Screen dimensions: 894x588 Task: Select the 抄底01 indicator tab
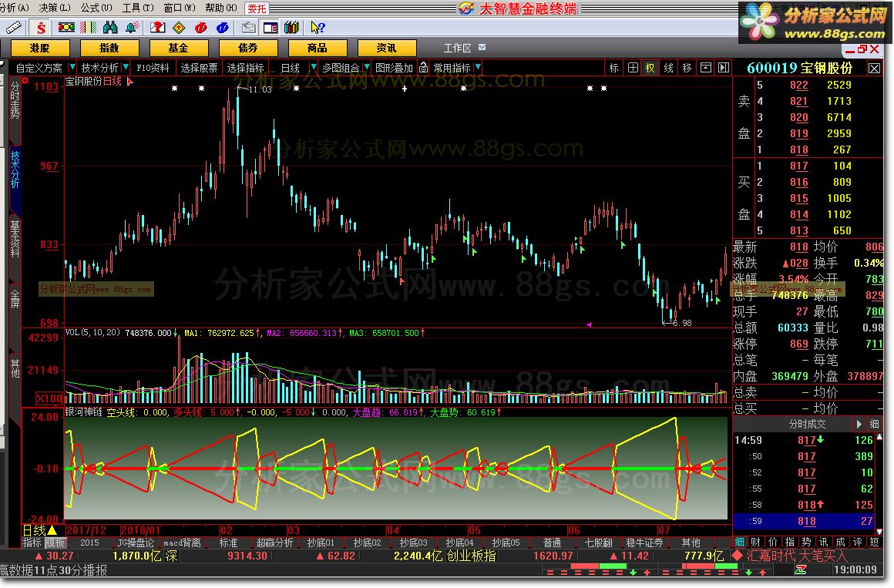point(321,543)
